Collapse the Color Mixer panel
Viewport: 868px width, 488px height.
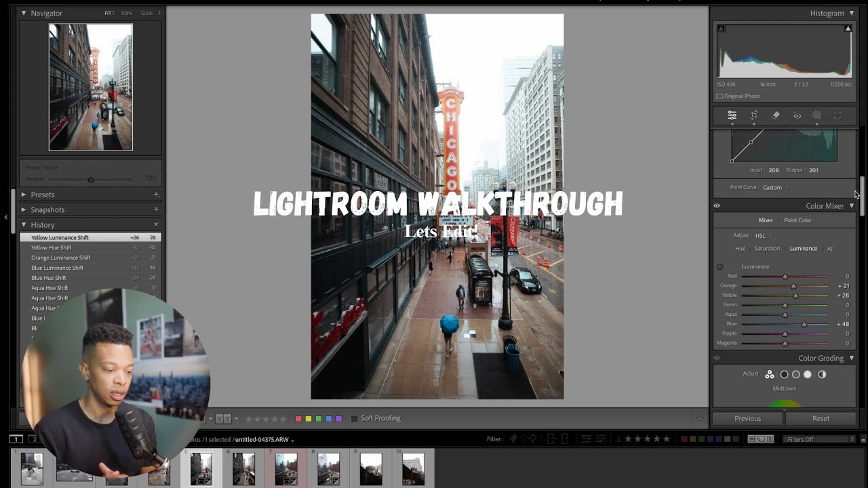click(x=852, y=205)
